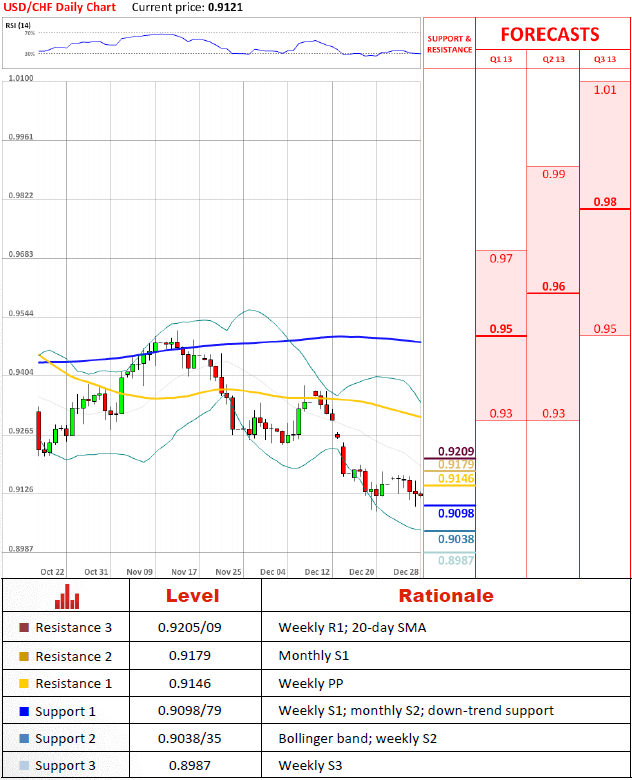Click the level cell 0.9179 in table
The image size is (632, 780).
tap(190, 656)
